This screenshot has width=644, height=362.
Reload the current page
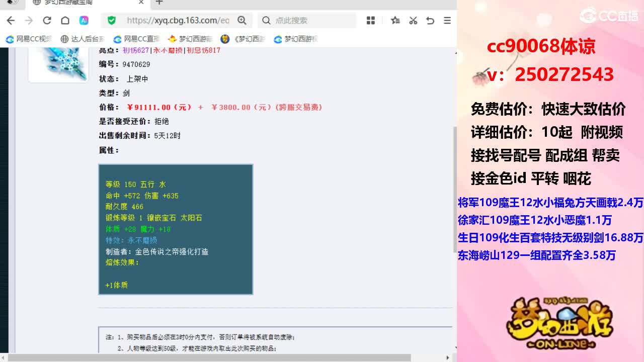(x=47, y=21)
